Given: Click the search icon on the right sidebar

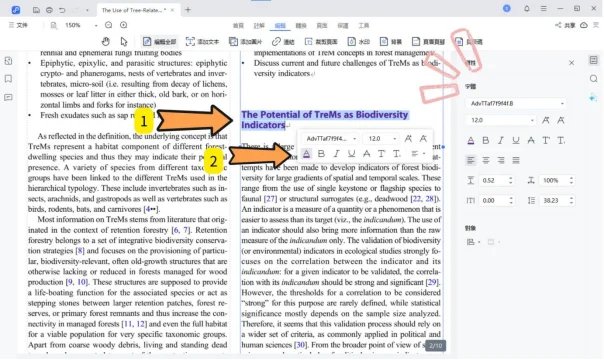Looking at the screenshot, I should [594, 79].
